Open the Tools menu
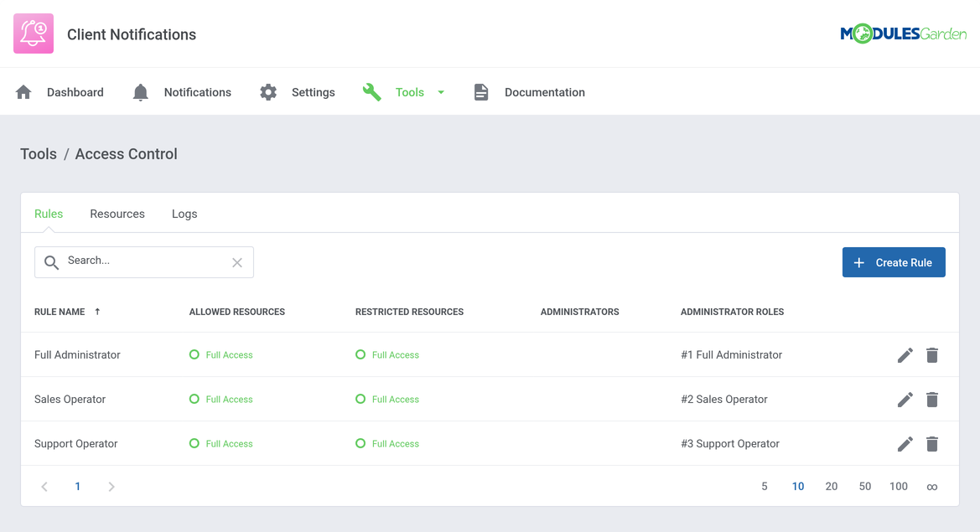The height and width of the screenshot is (532, 980). tap(409, 92)
